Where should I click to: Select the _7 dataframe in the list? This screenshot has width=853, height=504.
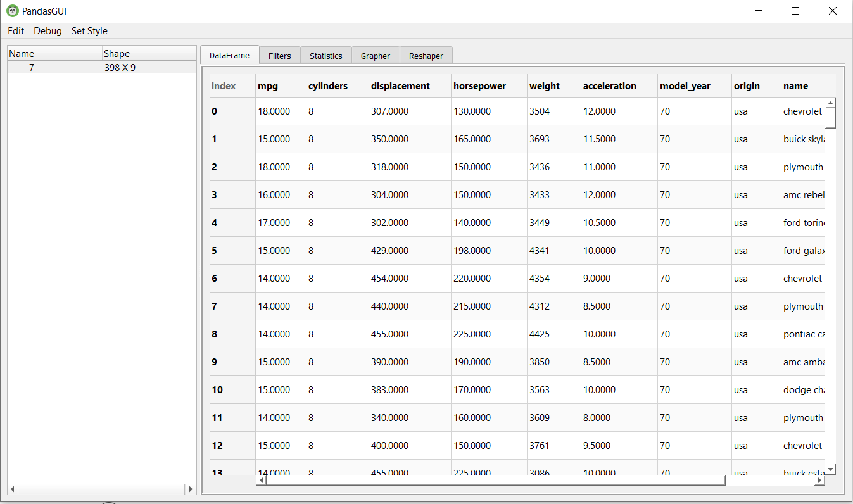(x=30, y=67)
